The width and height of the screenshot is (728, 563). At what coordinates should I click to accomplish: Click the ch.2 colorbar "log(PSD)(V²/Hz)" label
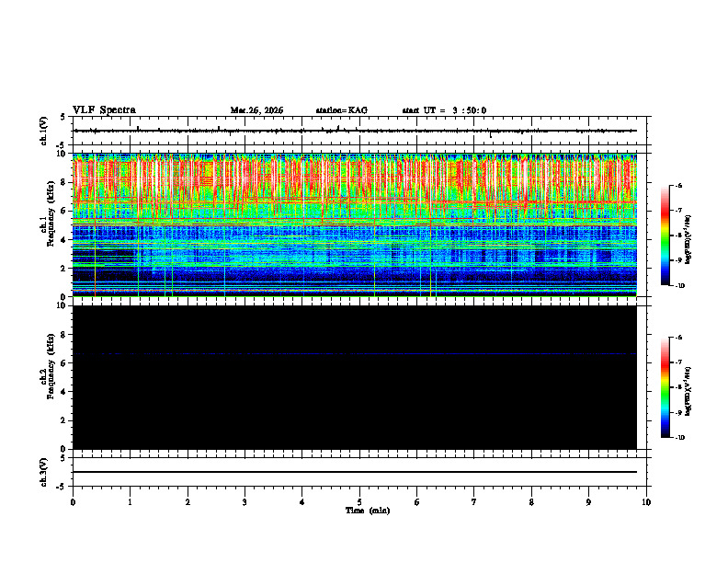click(689, 391)
